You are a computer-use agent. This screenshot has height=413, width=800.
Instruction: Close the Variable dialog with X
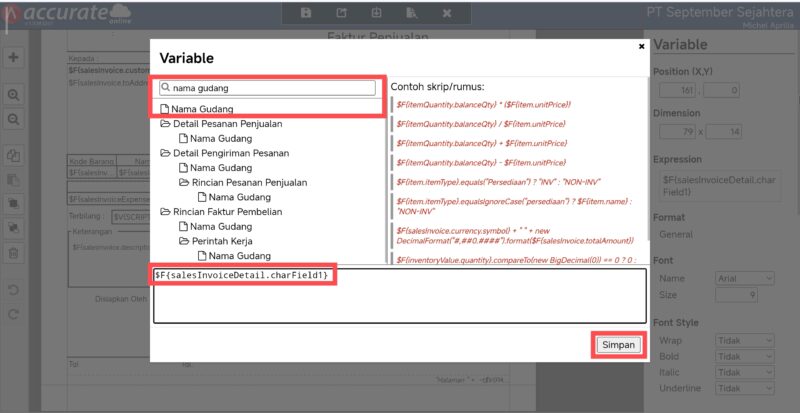[641, 46]
